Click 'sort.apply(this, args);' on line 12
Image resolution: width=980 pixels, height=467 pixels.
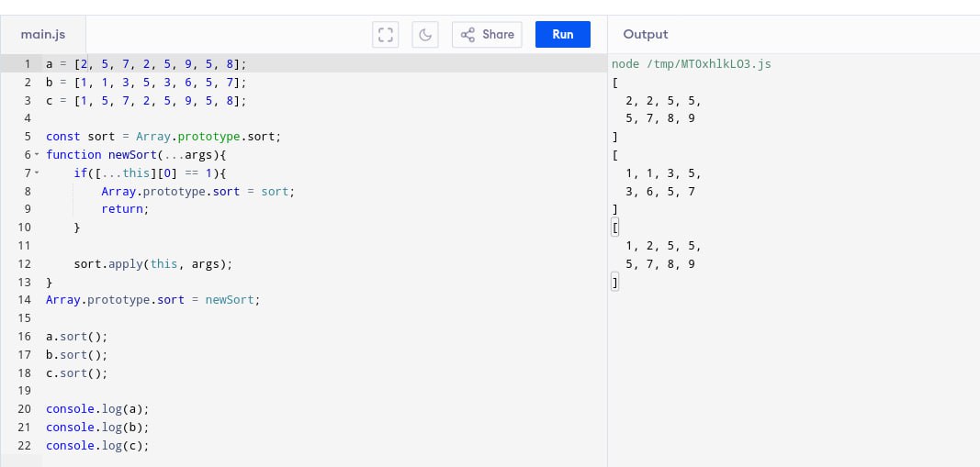[153, 264]
